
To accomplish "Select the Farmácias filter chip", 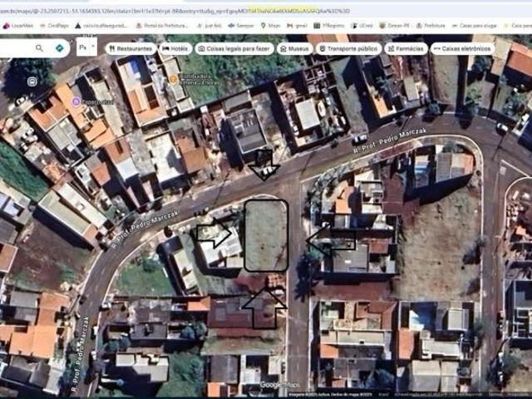I will pyautogui.click(x=406, y=49).
